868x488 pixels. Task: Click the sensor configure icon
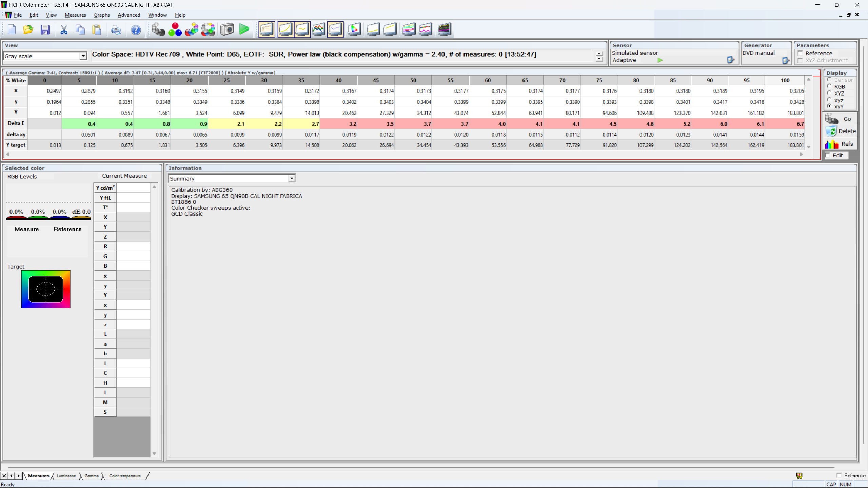[731, 60]
